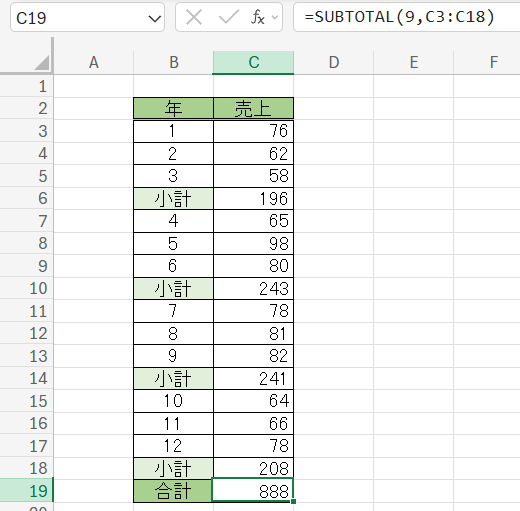Select the cell with value 66
Viewport: 520px width, 511px height.
pos(253,424)
